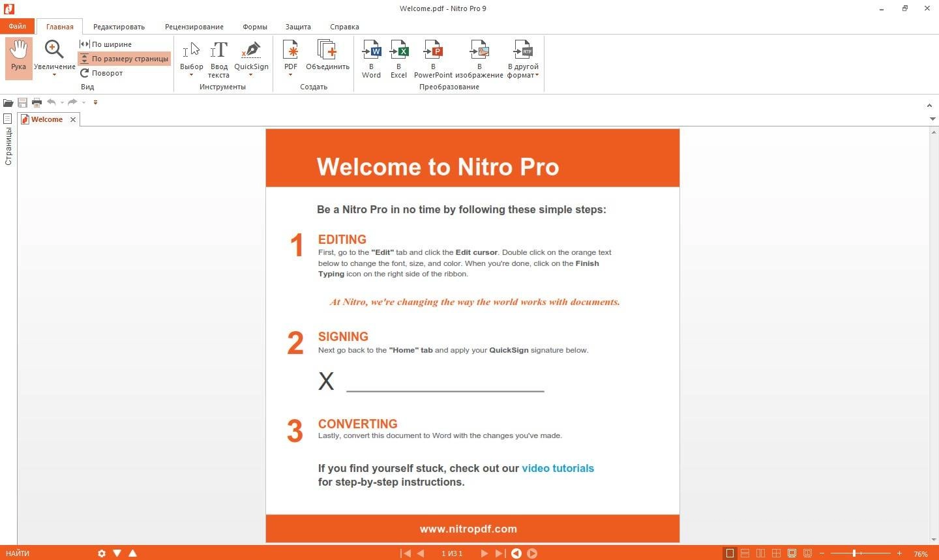Switch to the Редактировать tab
Image resolution: width=939 pixels, height=560 pixels.
pyautogui.click(x=119, y=27)
